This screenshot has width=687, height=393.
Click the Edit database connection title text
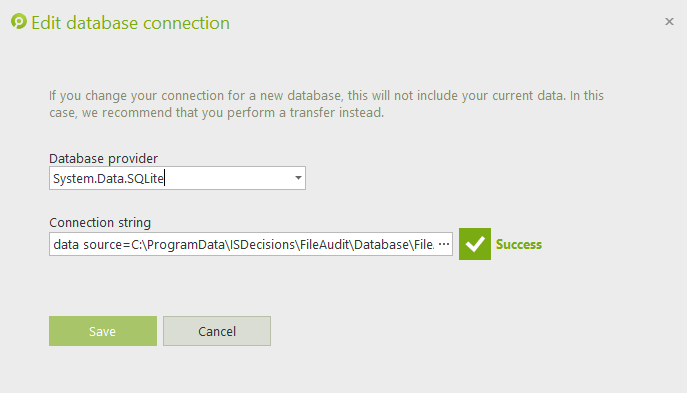click(131, 23)
